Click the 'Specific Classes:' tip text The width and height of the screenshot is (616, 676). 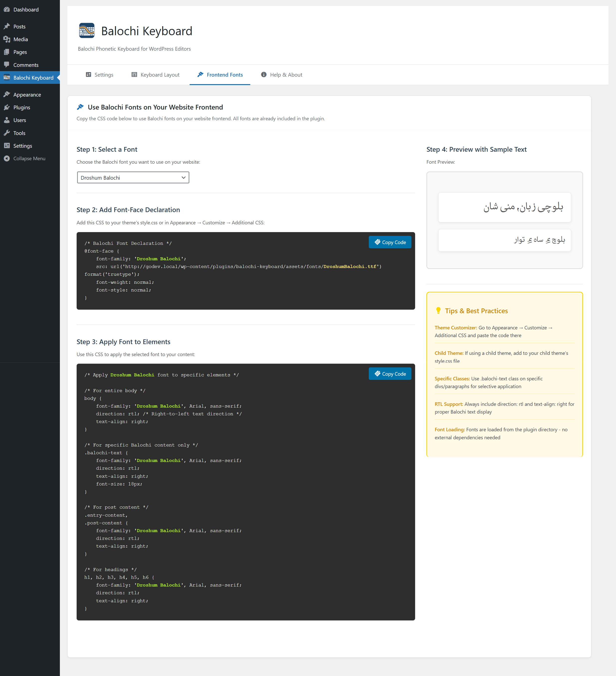[452, 379]
